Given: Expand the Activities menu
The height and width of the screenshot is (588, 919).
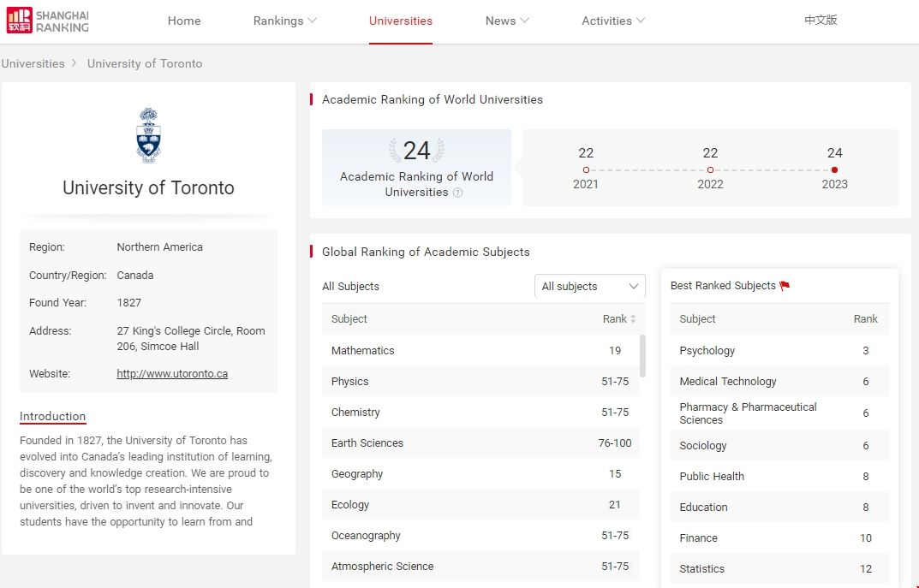Looking at the screenshot, I should (x=612, y=21).
